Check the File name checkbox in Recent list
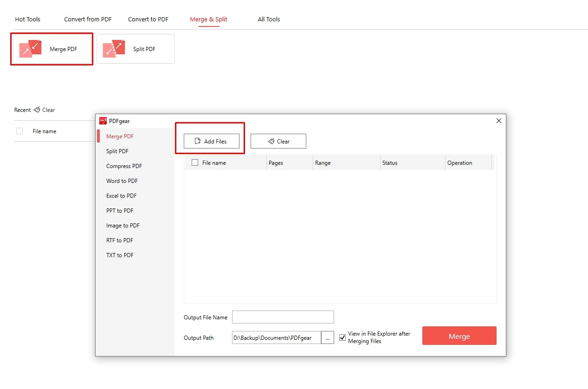The width and height of the screenshot is (588, 389). coord(19,131)
